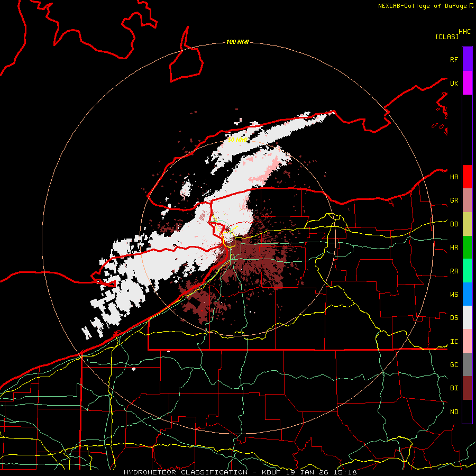
Task: Click the HR legend label
Action: (454, 248)
